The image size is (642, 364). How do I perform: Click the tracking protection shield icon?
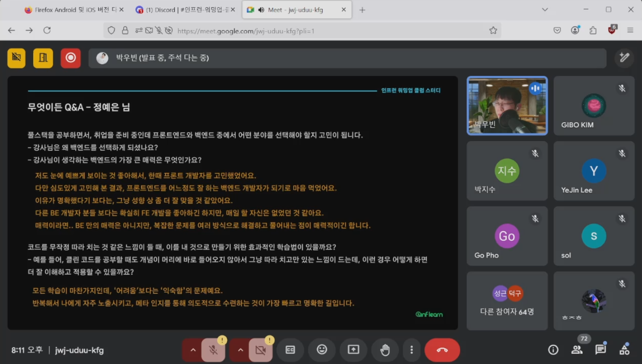(111, 30)
